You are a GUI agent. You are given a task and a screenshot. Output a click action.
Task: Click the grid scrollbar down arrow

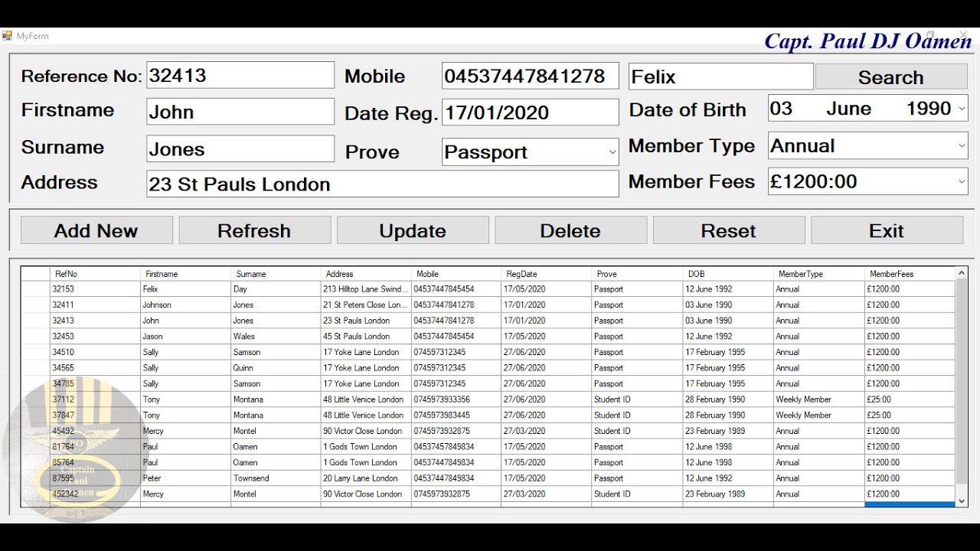pyautogui.click(x=962, y=500)
